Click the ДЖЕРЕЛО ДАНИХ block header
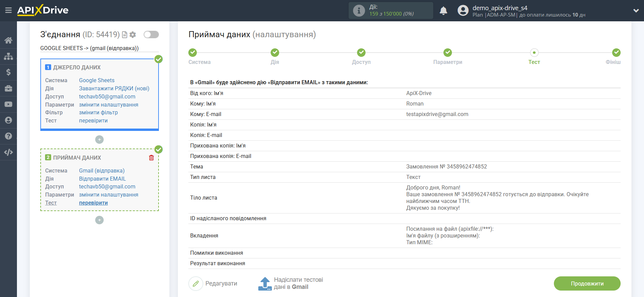644x297 pixels. 77,67
